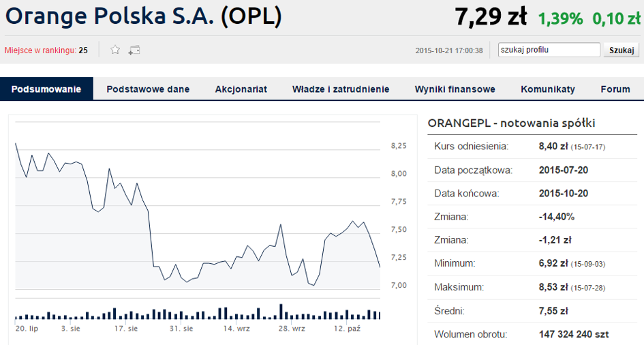Select Władze i zatrudnienie tab
Image resolution: width=644 pixels, height=345 pixels.
pos(341,89)
